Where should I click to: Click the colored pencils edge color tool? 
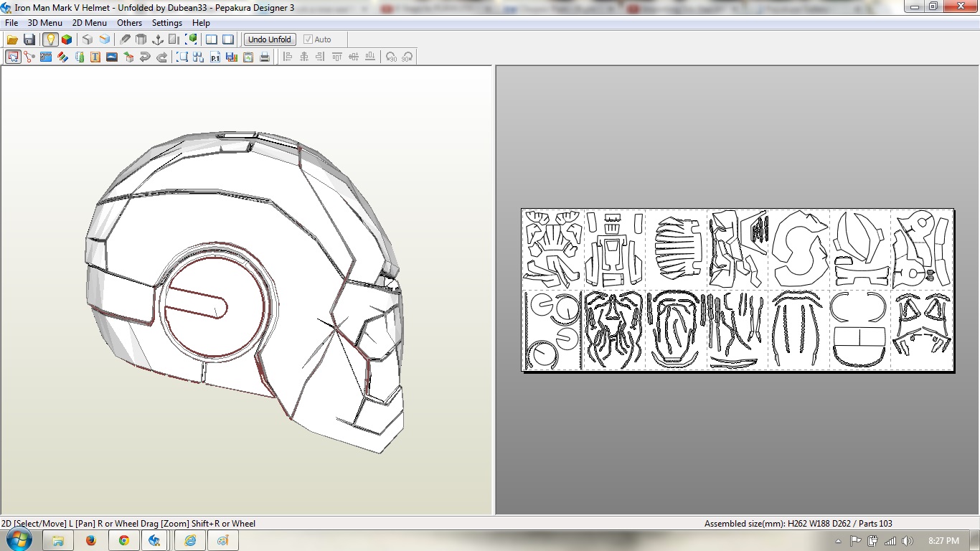[62, 57]
